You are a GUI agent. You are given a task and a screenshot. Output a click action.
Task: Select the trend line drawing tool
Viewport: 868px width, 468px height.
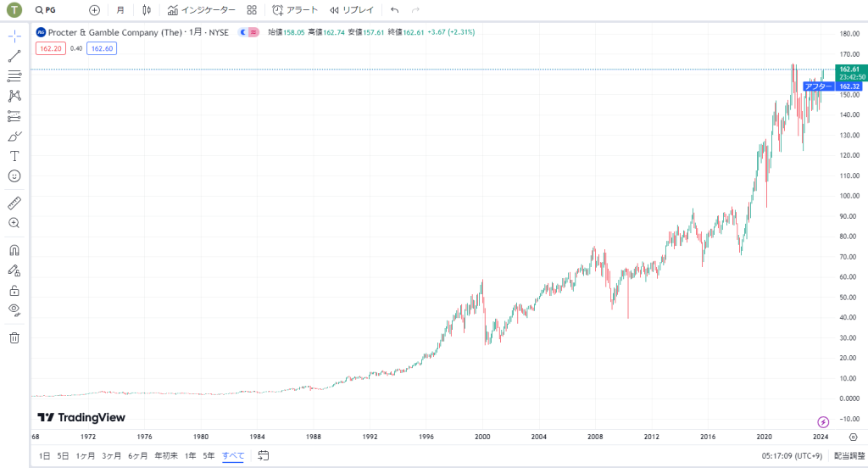pos(14,56)
